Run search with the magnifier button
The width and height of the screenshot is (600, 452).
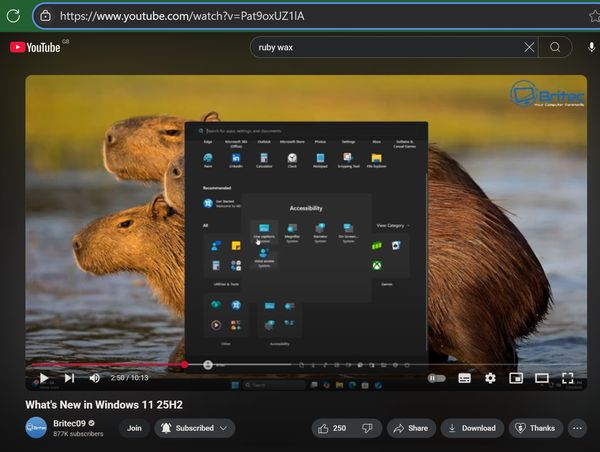pos(555,47)
